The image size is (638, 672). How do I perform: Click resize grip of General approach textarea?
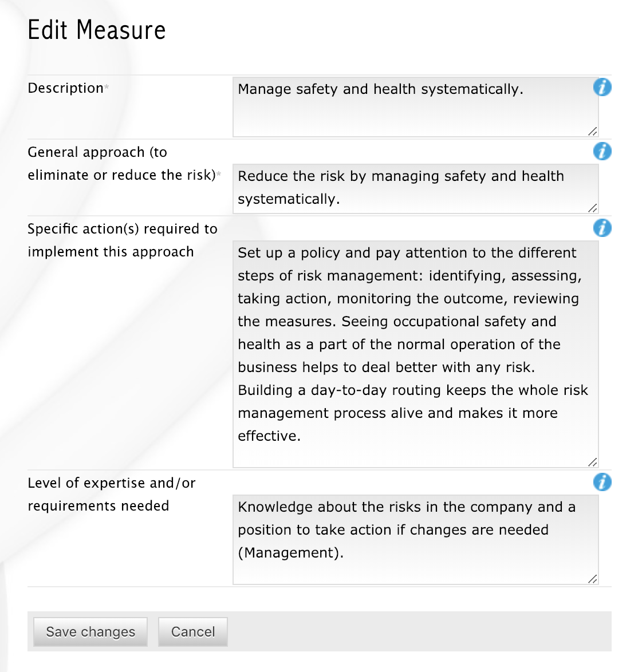click(592, 208)
